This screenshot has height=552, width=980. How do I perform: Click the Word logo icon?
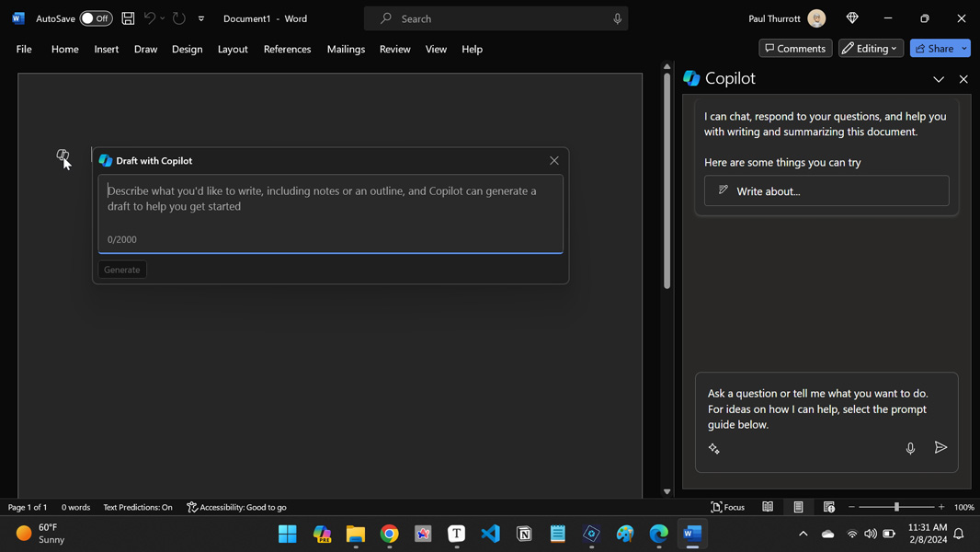[x=18, y=18]
